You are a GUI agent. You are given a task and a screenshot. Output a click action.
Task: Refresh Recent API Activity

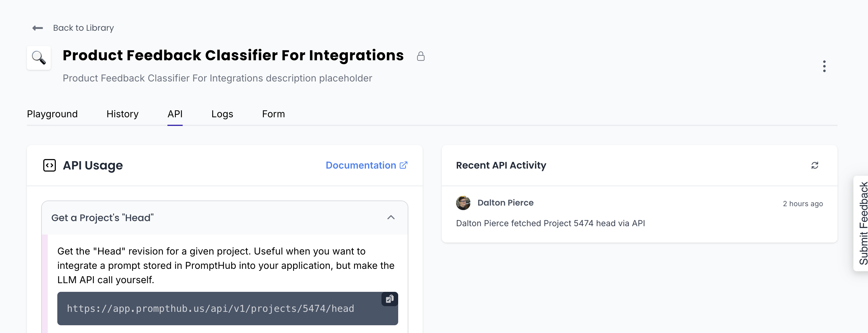click(815, 165)
